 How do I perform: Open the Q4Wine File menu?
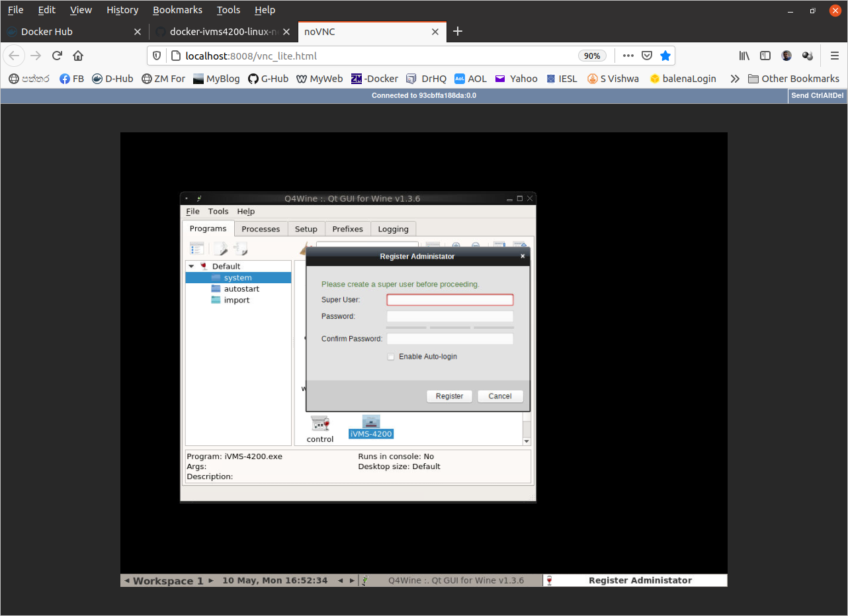(192, 211)
